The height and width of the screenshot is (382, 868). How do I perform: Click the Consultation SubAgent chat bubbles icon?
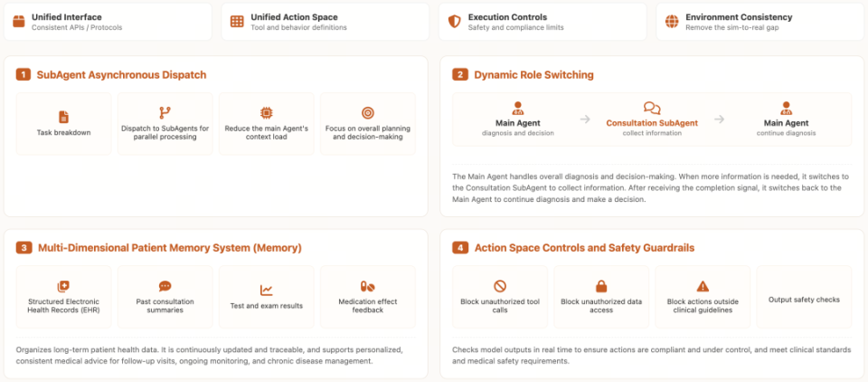[x=652, y=108]
